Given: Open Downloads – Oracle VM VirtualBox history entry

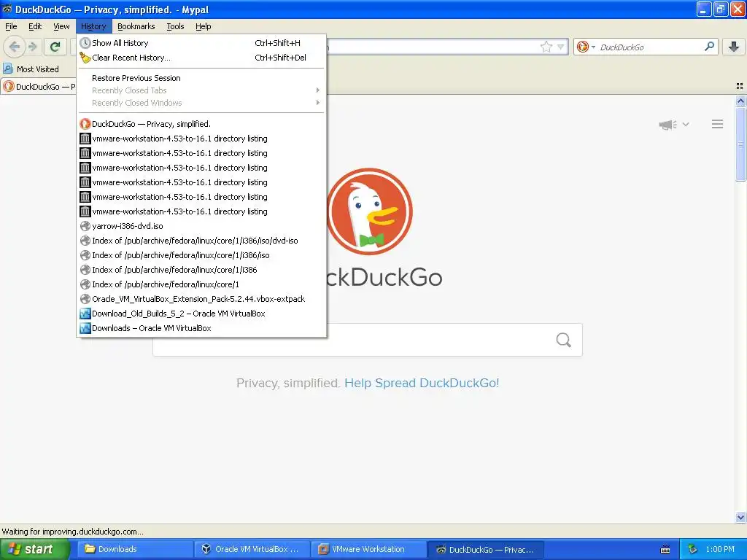Looking at the screenshot, I should (201, 328).
